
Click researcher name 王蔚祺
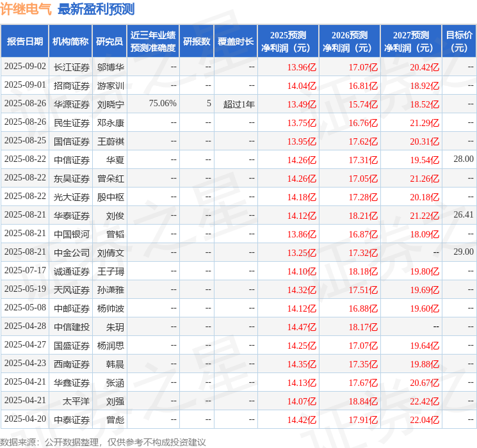pos(110,141)
